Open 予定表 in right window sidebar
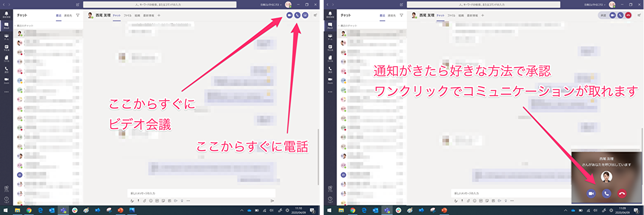644x215 pixels. [330, 47]
